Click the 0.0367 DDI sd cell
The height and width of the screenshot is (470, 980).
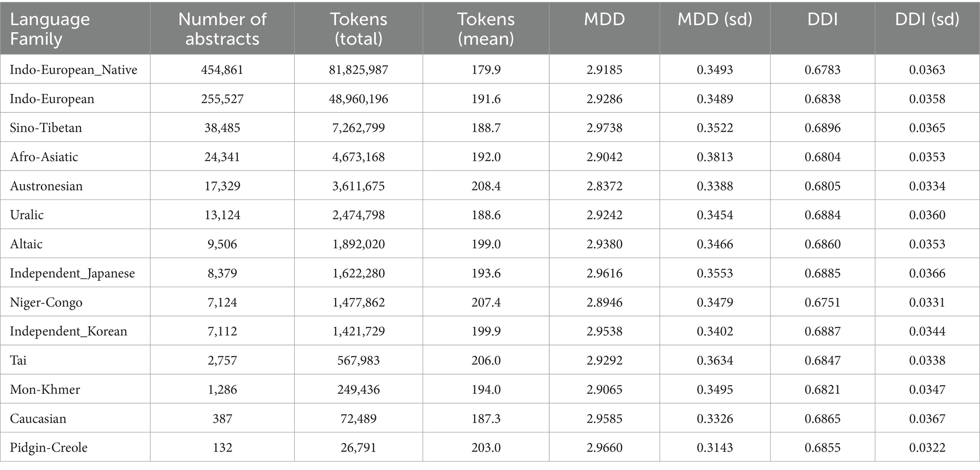(927, 418)
